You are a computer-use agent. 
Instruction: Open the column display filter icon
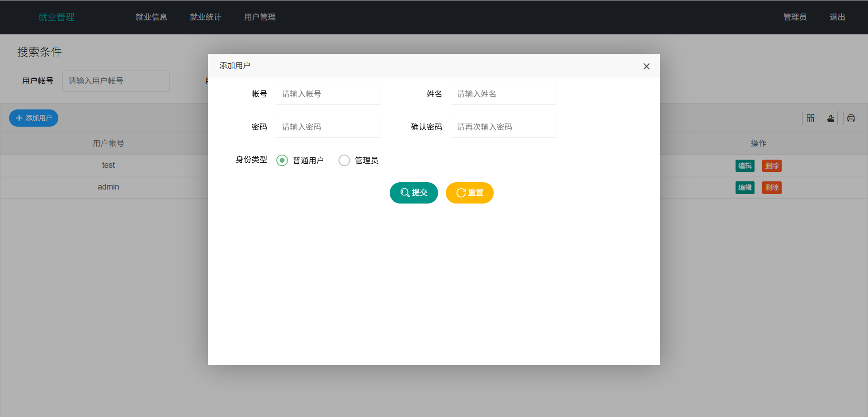[810, 118]
